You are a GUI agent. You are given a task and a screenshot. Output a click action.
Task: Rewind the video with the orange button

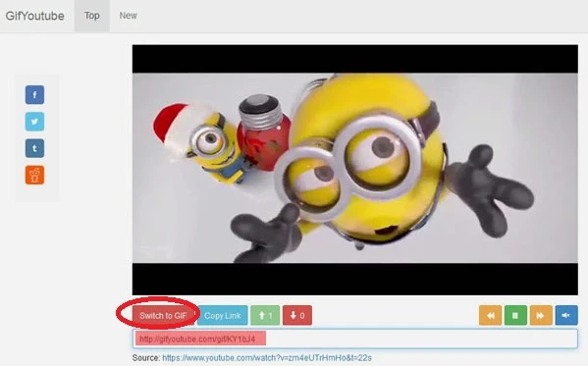490,315
